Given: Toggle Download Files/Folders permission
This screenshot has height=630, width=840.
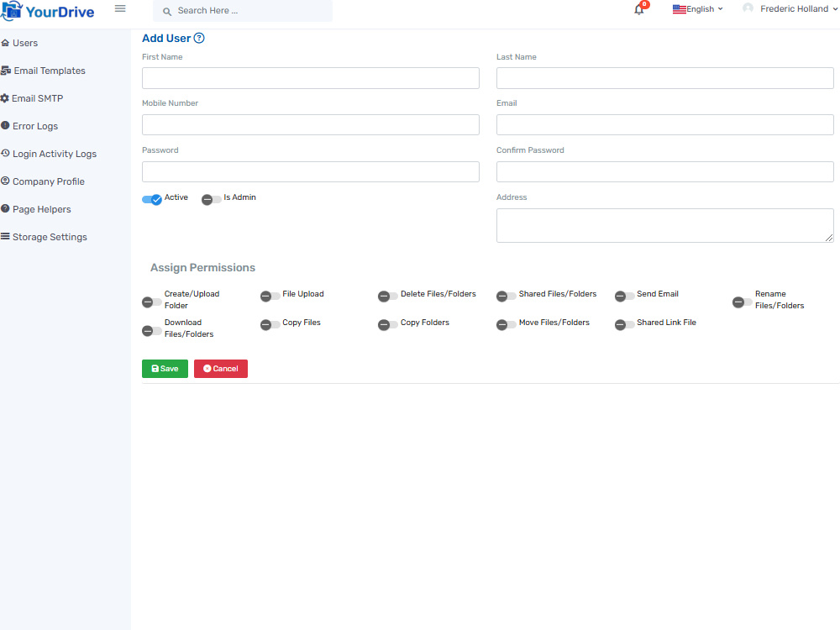Looking at the screenshot, I should [x=151, y=330].
